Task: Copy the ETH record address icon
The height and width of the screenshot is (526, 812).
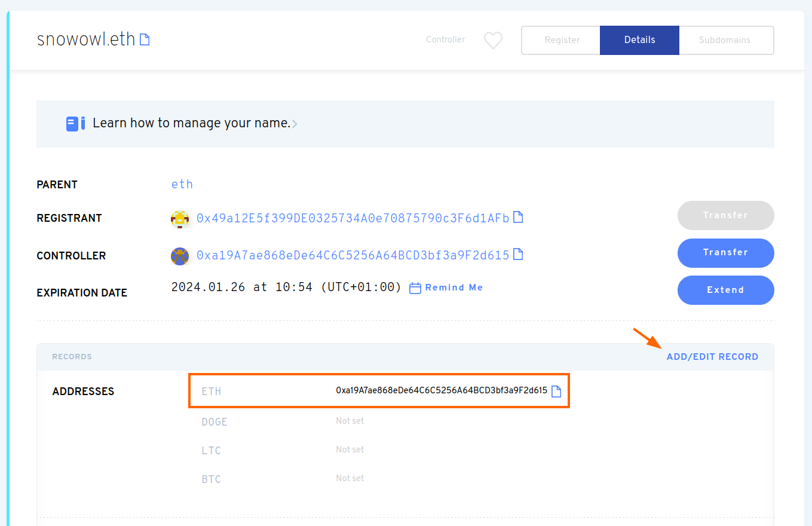Action: pos(556,392)
